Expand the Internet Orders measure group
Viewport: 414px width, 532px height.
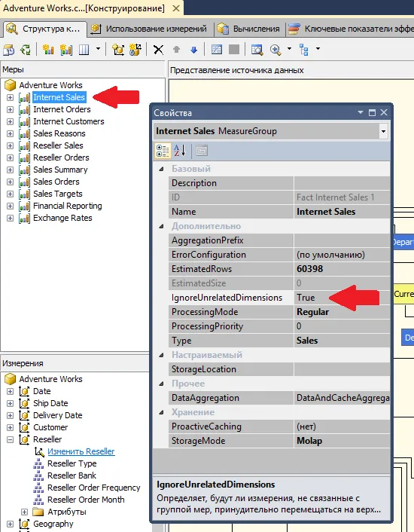point(11,109)
